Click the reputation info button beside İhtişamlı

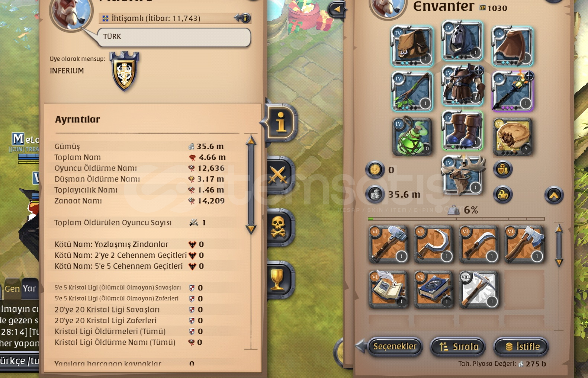tap(245, 17)
